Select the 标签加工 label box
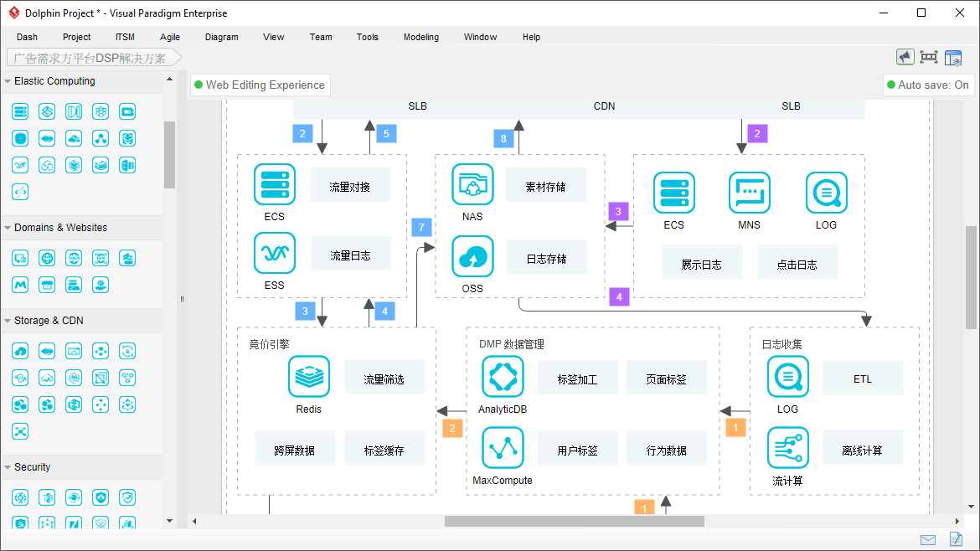 pos(577,378)
